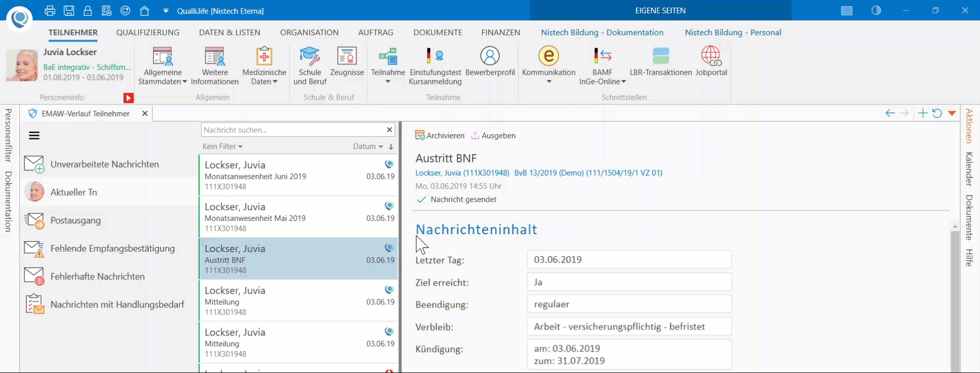The image size is (980, 373).
Task: Select Postausgang folder
Action: [x=109, y=220]
